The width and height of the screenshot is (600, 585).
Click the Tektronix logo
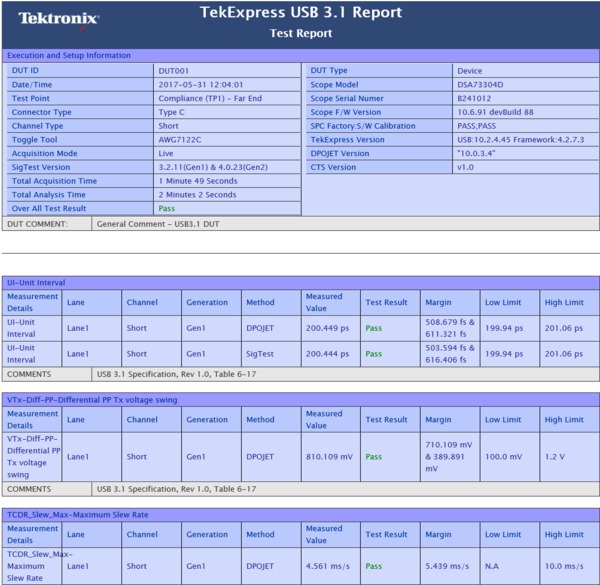click(59, 20)
